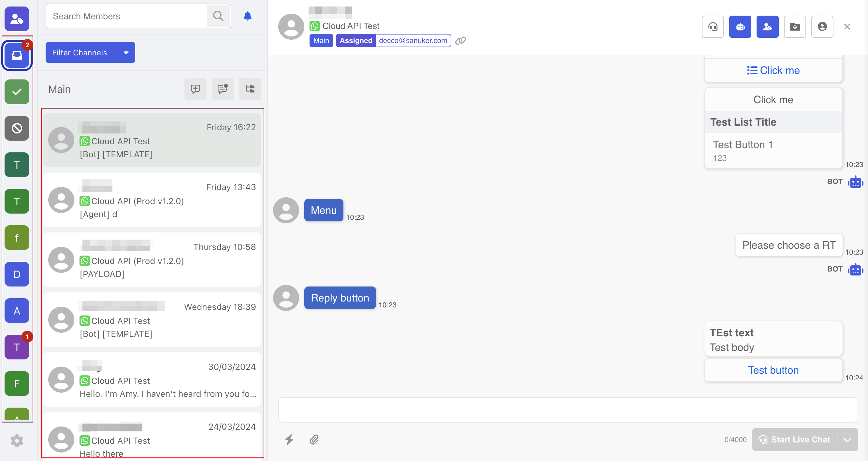868x461 pixels.
Task: Click the new conversation plus icon beside Main
Action: click(195, 89)
